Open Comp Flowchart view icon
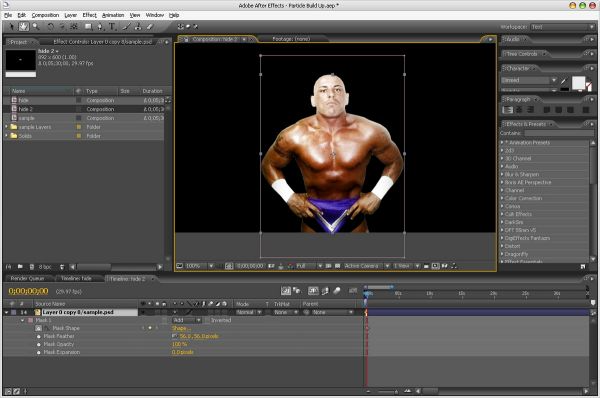 point(453,266)
